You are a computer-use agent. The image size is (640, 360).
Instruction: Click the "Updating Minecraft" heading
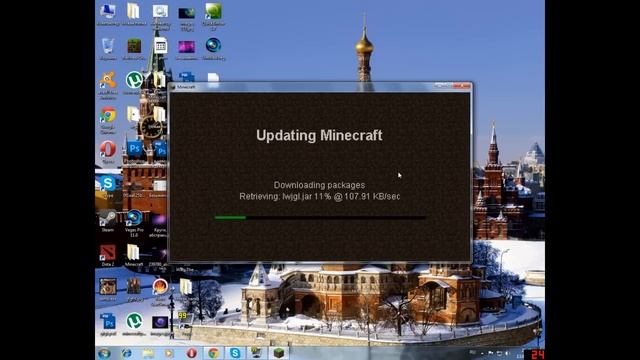coord(319,135)
